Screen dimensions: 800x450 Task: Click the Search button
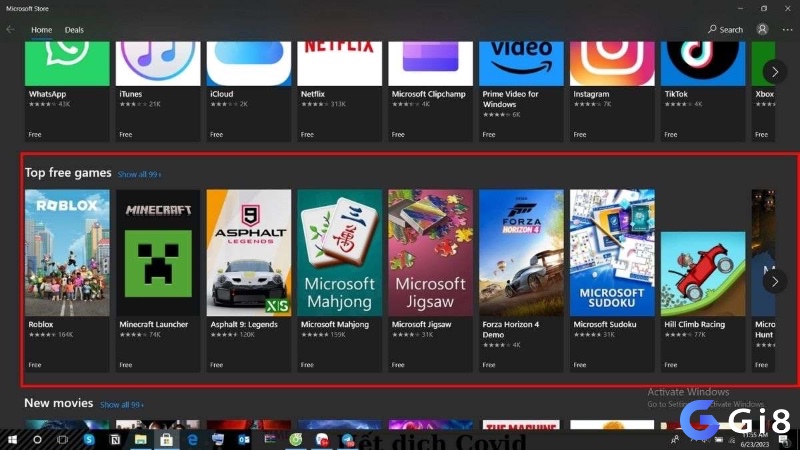point(725,30)
